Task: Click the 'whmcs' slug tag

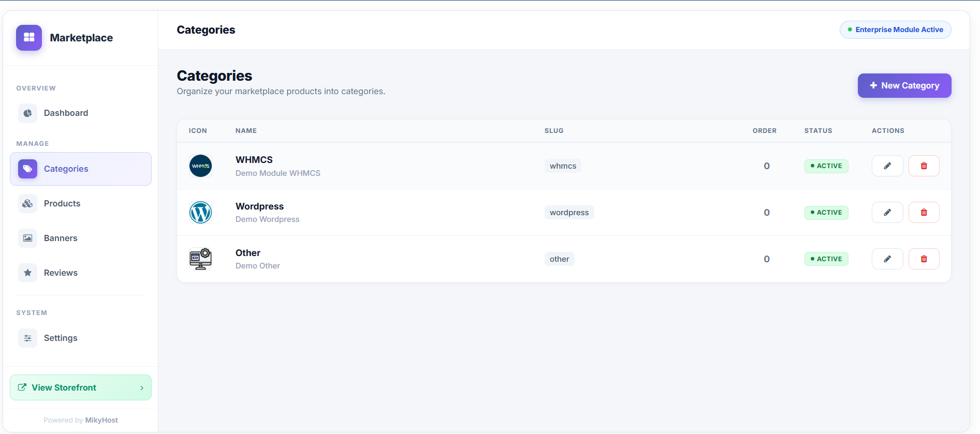Action: 563,166
